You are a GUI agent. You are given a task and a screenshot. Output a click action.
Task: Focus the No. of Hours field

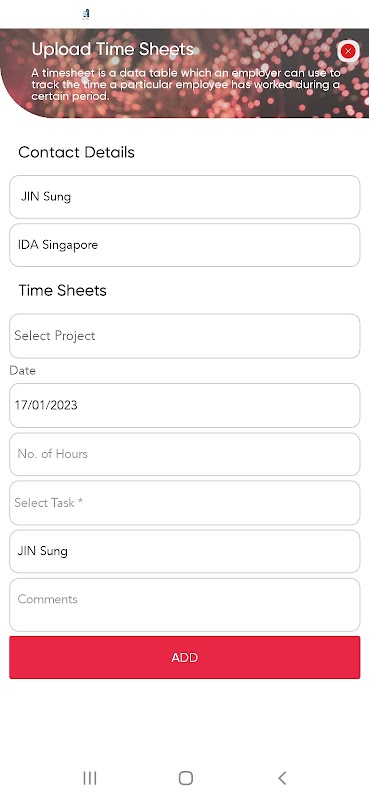coord(185,454)
